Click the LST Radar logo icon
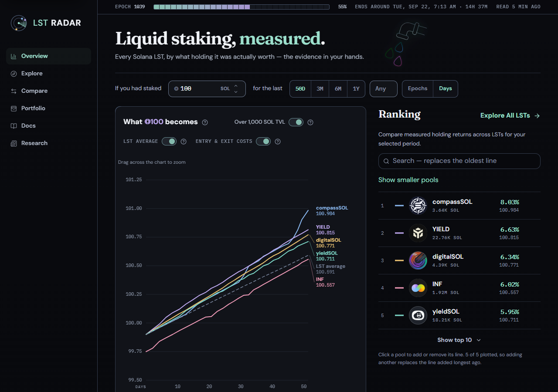 19,23
